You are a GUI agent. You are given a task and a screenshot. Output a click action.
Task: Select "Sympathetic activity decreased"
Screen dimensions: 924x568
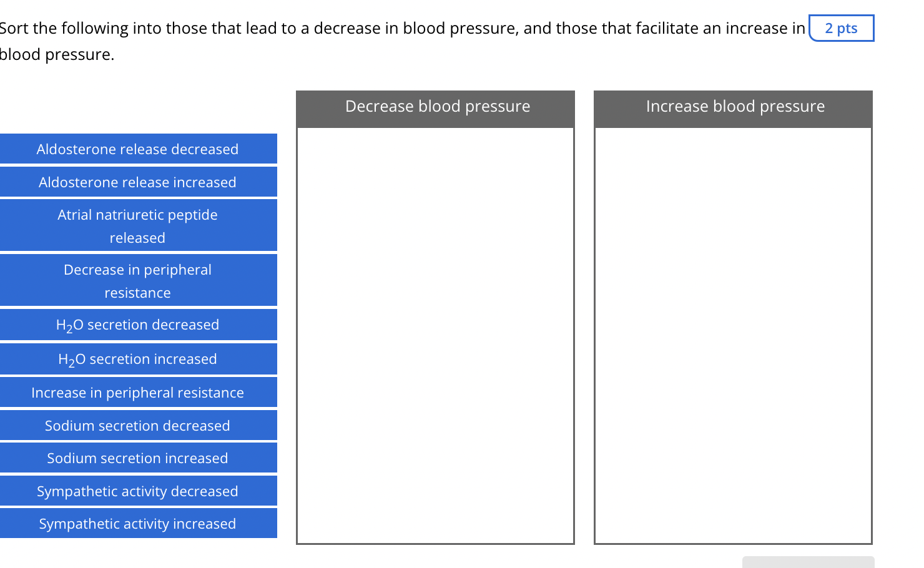point(138,491)
